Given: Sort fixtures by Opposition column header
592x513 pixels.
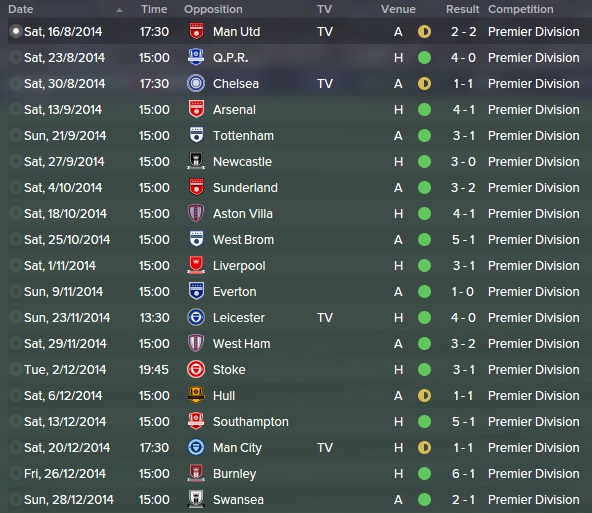Looking at the screenshot, I should 213,9.
